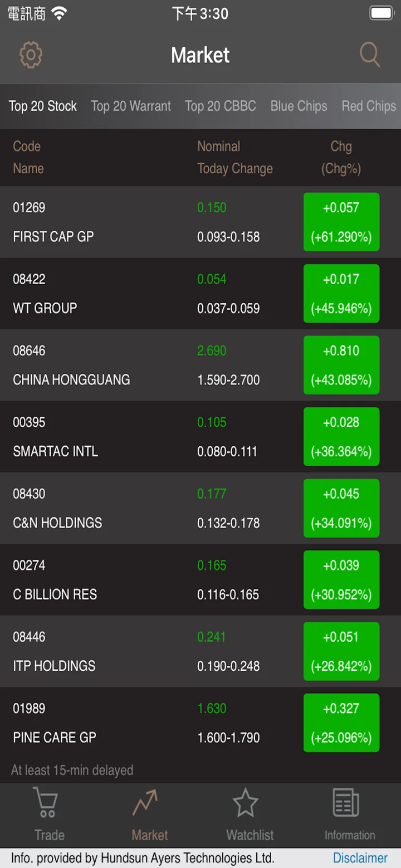
Task: Open SMARTAC INTL stock row
Action: (x=200, y=437)
